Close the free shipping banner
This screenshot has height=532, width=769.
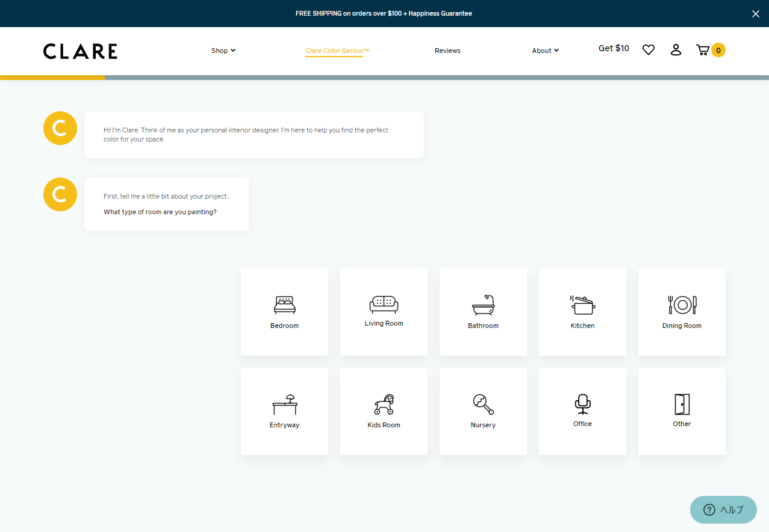755,14
